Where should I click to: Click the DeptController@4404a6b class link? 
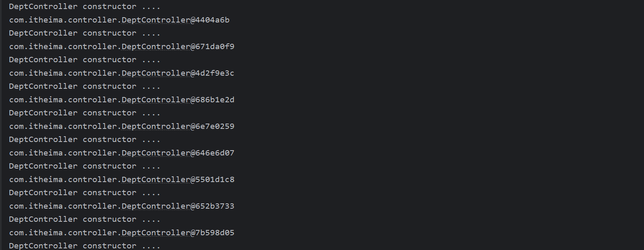(156, 20)
